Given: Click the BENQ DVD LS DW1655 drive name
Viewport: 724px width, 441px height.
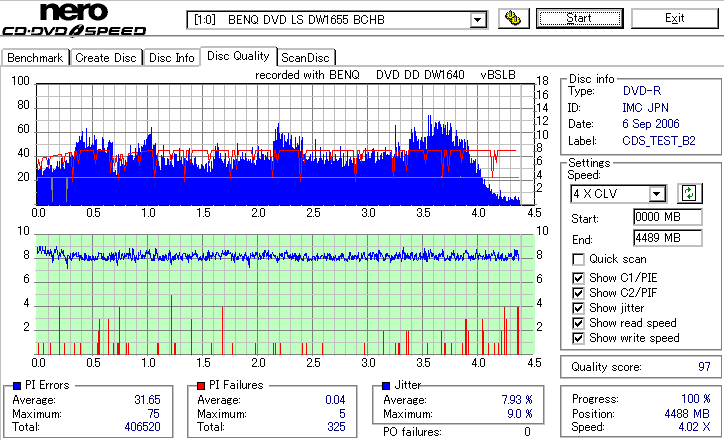Looking at the screenshot, I should [x=306, y=20].
